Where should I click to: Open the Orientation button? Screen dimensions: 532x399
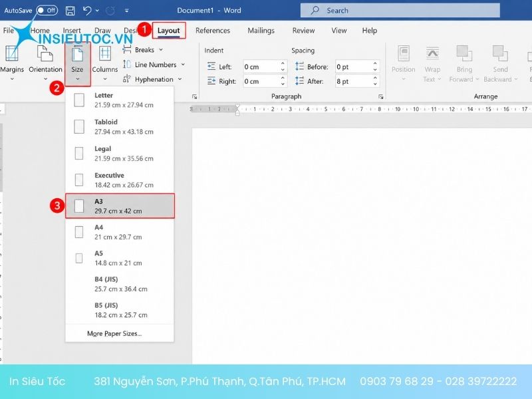click(45, 63)
